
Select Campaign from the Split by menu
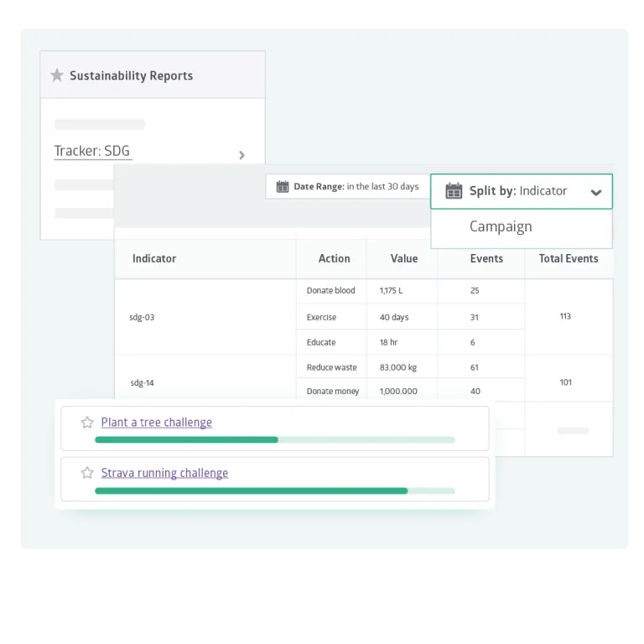(x=501, y=226)
